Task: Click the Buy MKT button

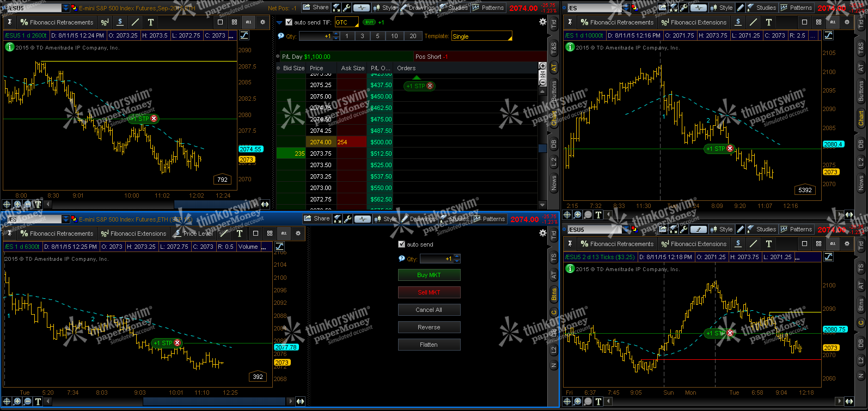Action: (429, 275)
